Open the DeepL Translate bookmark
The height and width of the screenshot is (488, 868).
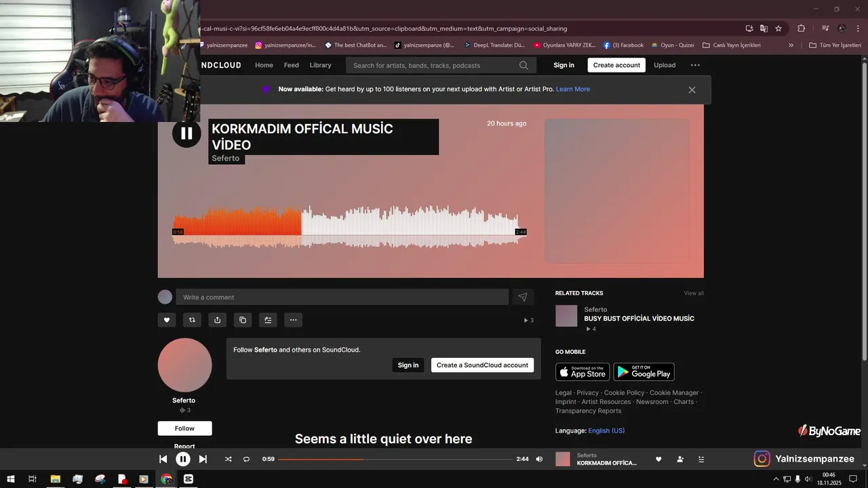tap(494, 45)
